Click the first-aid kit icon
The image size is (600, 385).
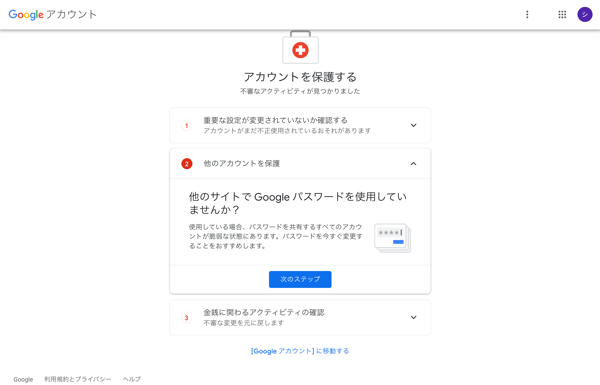pos(300,47)
